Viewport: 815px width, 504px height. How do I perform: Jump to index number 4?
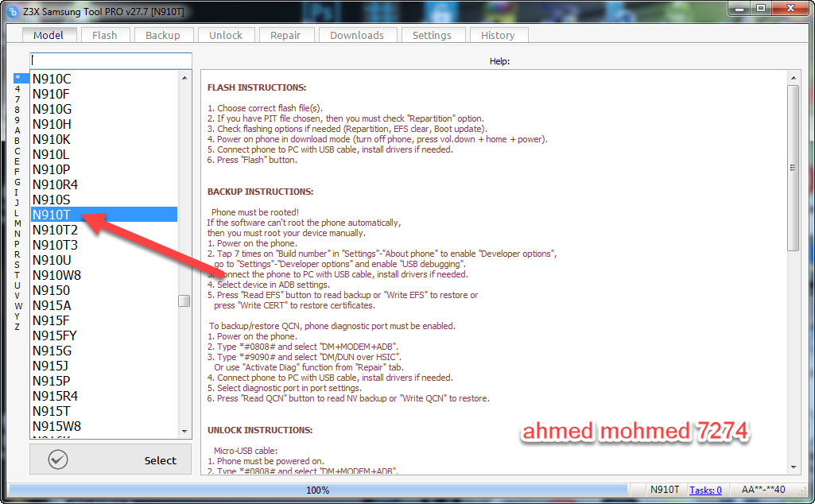(x=17, y=89)
